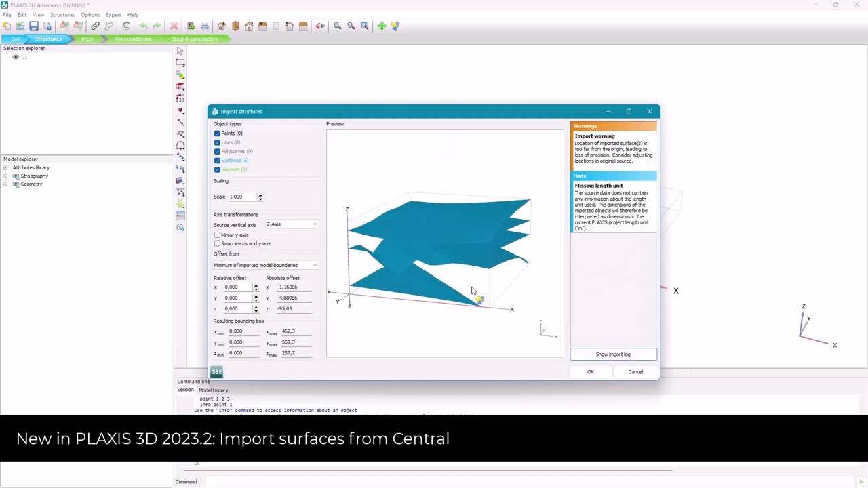Screen dimensions: 868x488
Task: Click the green move arrows icon in the toolbar
Action: [x=382, y=26]
